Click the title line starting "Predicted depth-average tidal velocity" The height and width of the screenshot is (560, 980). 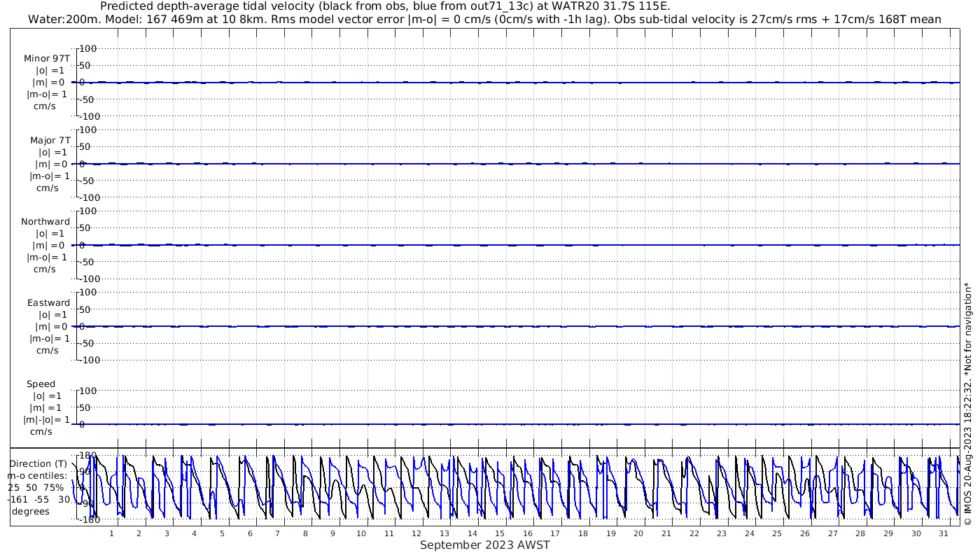coord(385,6)
